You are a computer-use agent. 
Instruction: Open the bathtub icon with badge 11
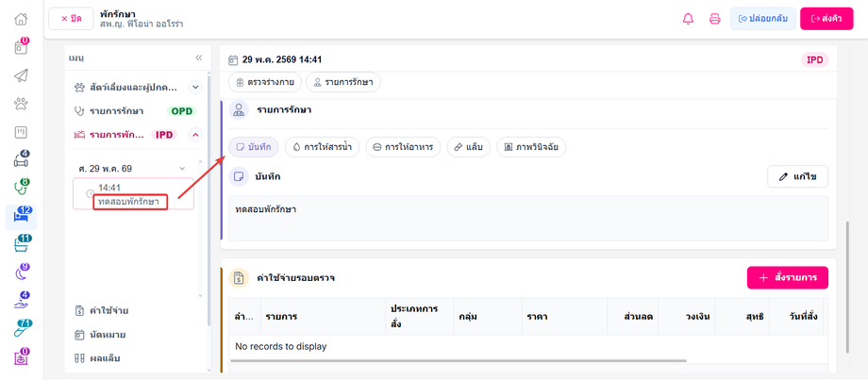21,245
